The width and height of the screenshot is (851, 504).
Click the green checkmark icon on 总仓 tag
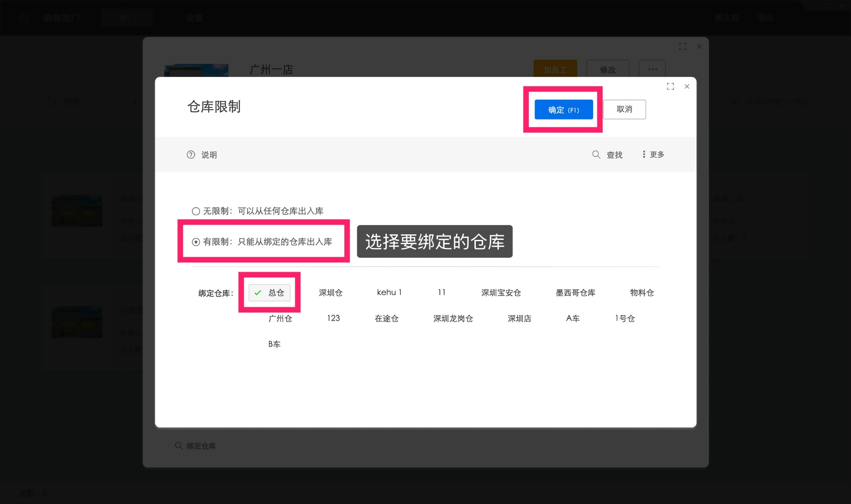[x=257, y=293]
